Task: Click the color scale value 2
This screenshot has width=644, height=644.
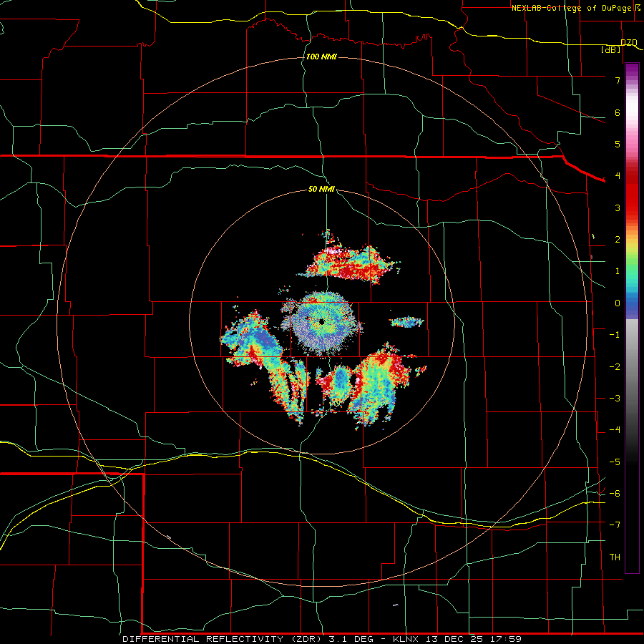Action: click(x=618, y=240)
